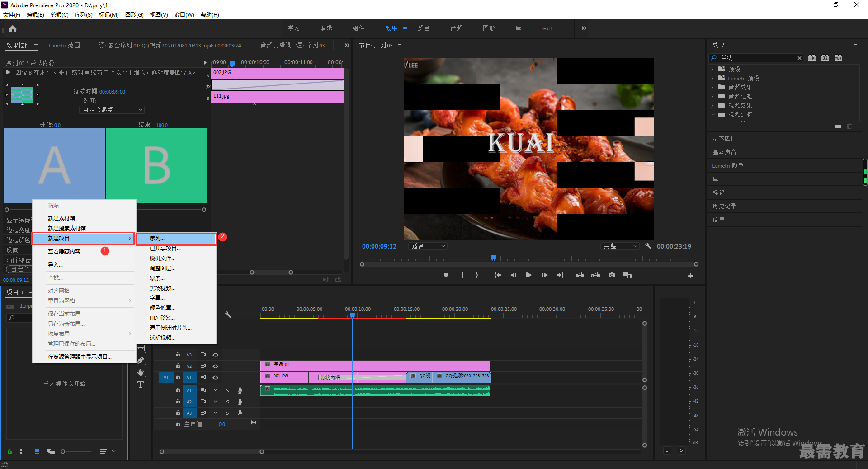Viewport: 868px width, 469px height.
Task: Play the sequence in Program monitor
Action: tap(528, 275)
